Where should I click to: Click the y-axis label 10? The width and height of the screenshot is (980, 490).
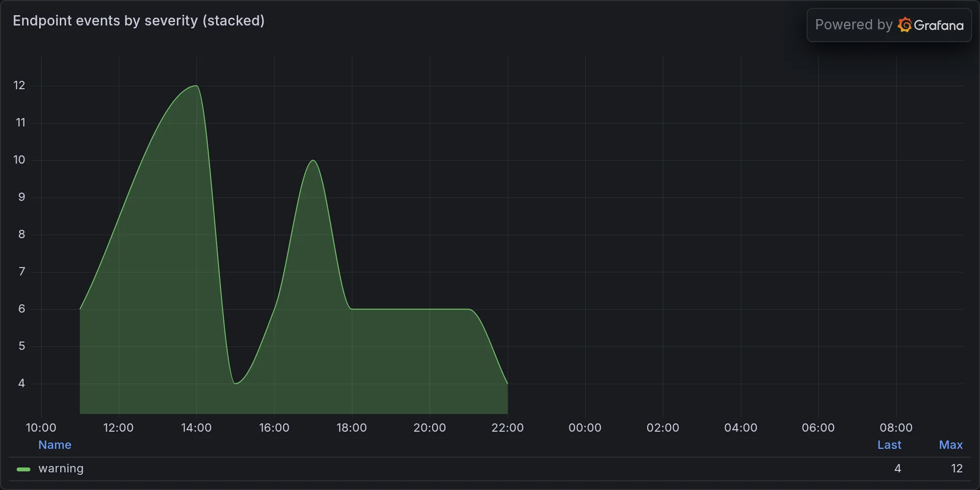[x=19, y=160]
